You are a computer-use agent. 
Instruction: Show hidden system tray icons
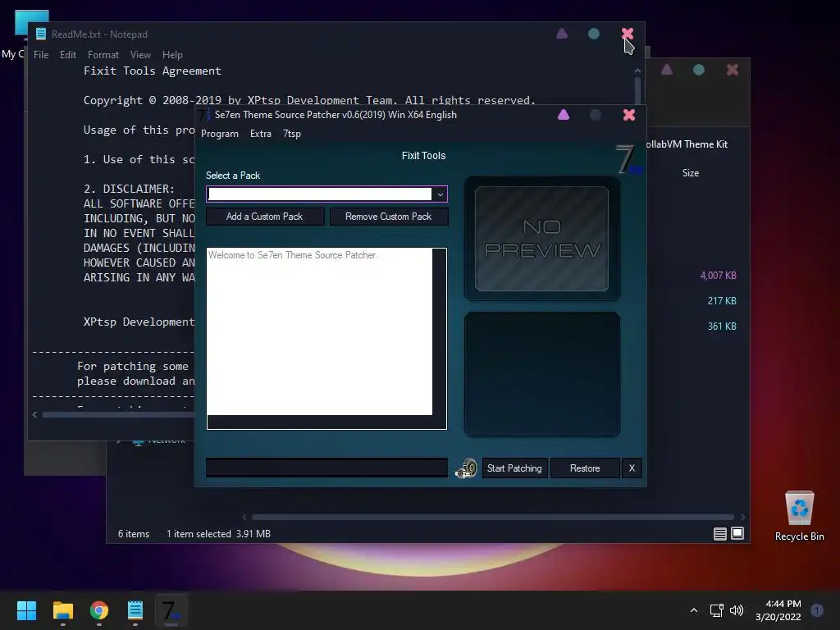pyautogui.click(x=694, y=610)
